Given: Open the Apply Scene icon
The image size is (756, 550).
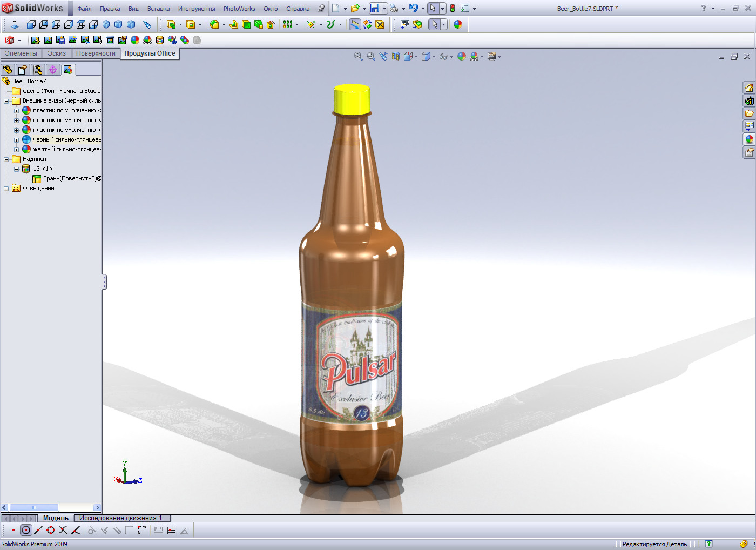Looking at the screenshot, I should point(475,56).
